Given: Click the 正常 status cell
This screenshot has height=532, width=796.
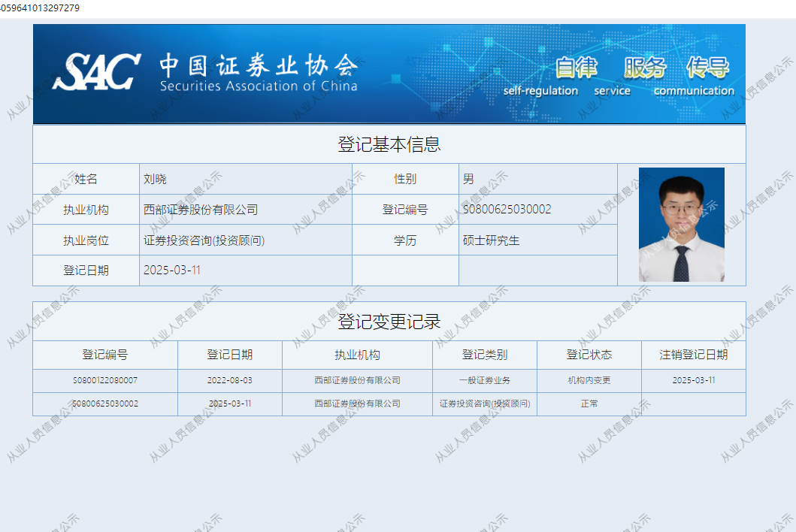Looking at the screenshot, I should pyautogui.click(x=589, y=404).
